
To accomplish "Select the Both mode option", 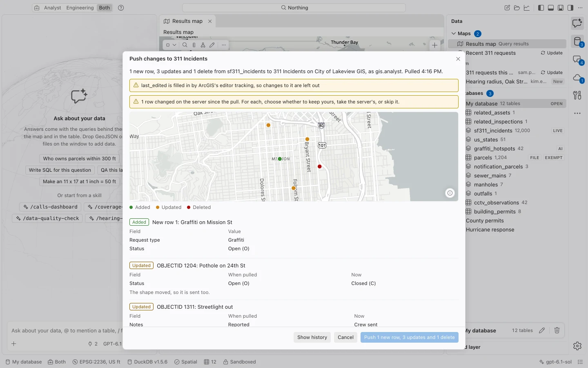I will (x=105, y=8).
